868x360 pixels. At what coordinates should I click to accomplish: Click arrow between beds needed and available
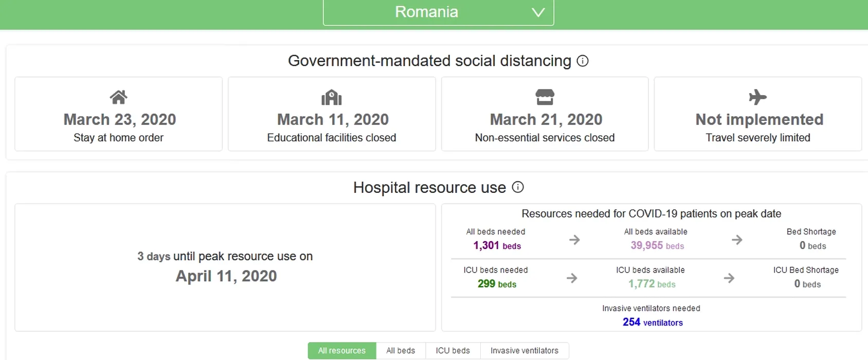574,240
